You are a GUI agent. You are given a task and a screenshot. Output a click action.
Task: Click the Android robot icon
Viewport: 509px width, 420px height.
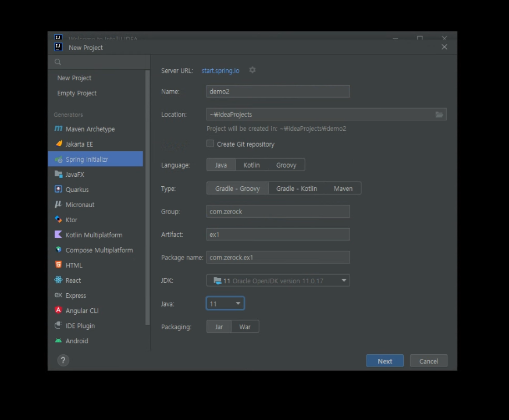[x=58, y=340]
